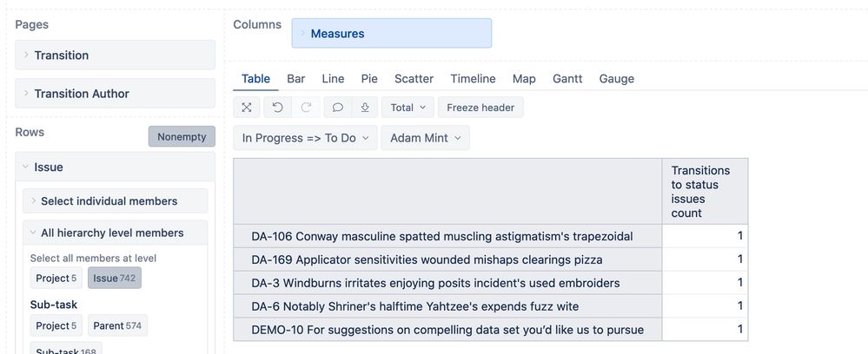Select the Issue 742 level member
The width and height of the screenshot is (868, 354).
(115, 279)
